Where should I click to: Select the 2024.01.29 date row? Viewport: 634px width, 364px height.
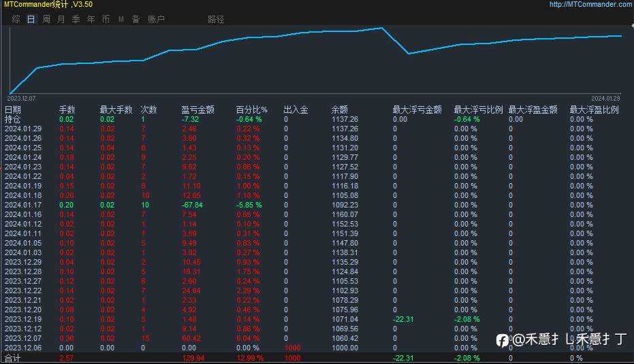(23, 129)
